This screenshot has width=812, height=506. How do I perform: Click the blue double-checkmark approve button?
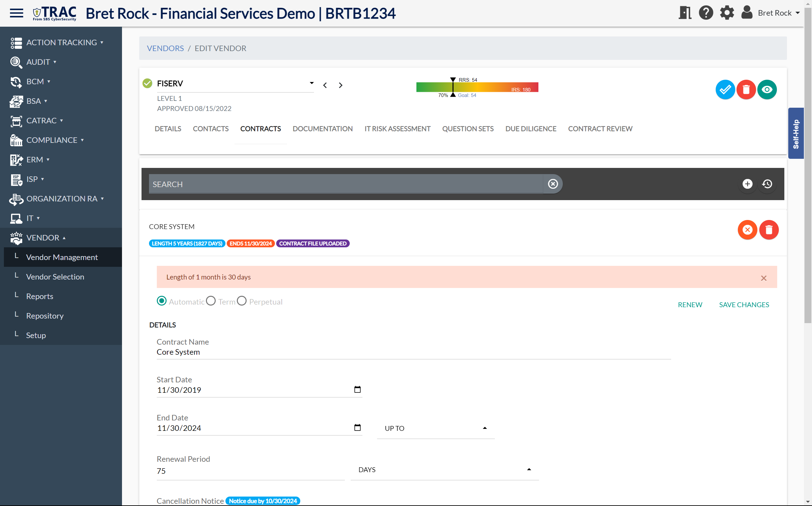click(725, 89)
